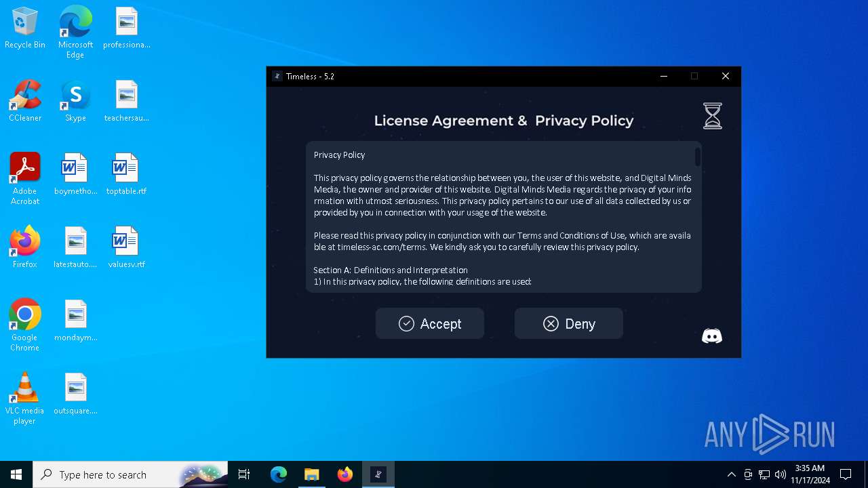The height and width of the screenshot is (488, 868).
Task: Show hidden system tray icons
Action: coord(731,474)
